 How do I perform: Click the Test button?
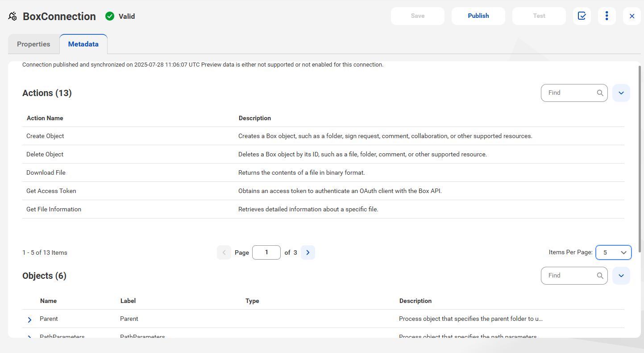[539, 16]
